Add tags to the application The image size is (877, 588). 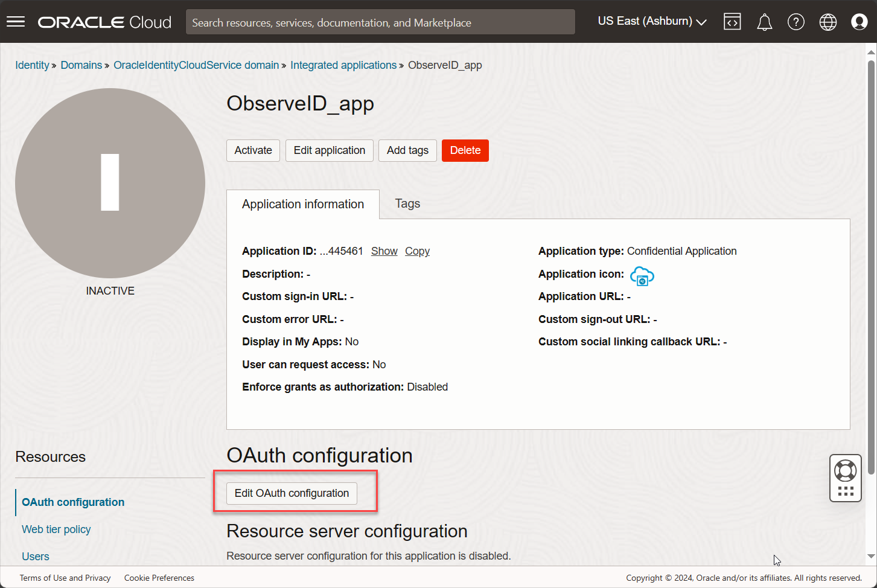pyautogui.click(x=407, y=150)
